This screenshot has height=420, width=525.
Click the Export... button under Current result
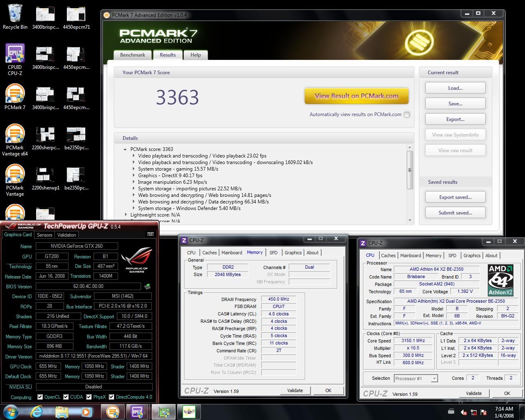[x=455, y=119]
